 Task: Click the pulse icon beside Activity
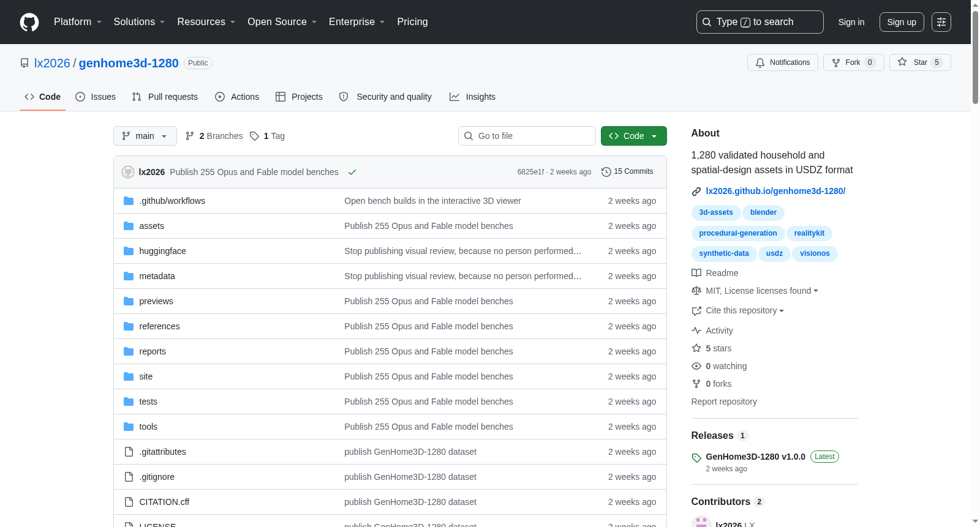696,331
